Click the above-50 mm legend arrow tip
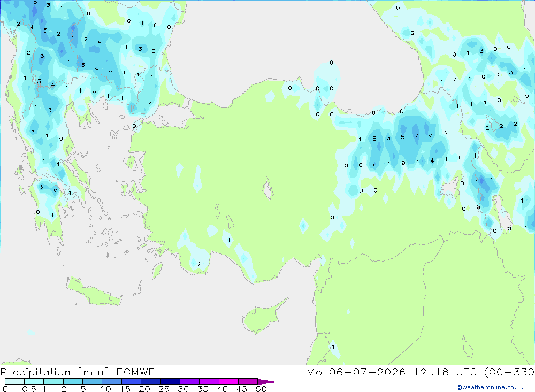This screenshot has width=535, height=392. 267,382
